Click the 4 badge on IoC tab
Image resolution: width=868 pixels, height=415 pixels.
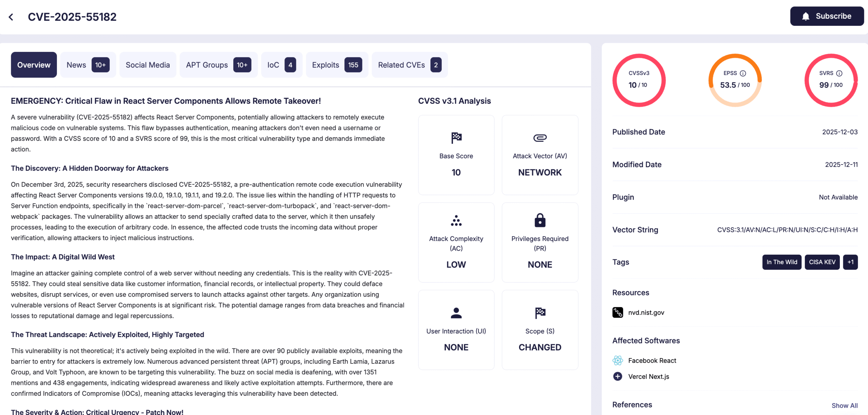[x=290, y=65]
